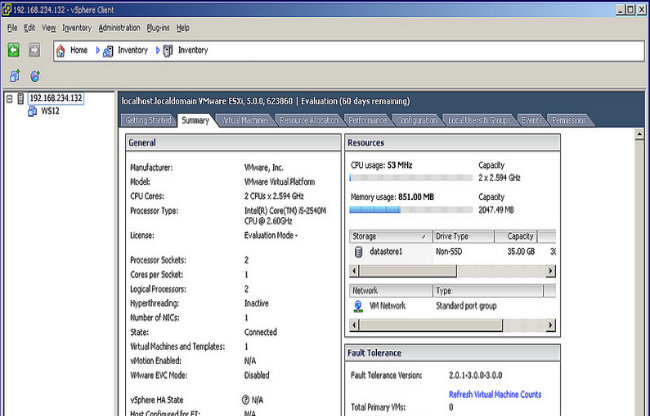
Task: Sort by the Storage column header
Action: pos(390,236)
